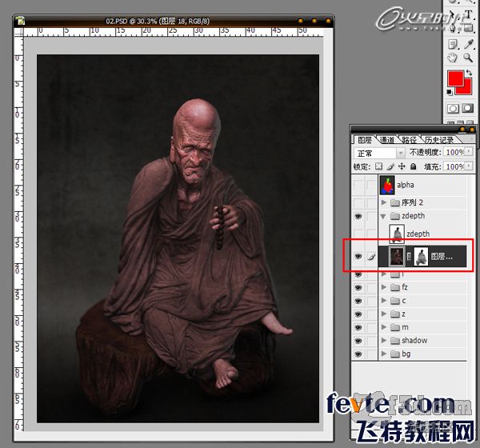
Task: Click the 02.PSD document title bar
Action: tap(174, 21)
